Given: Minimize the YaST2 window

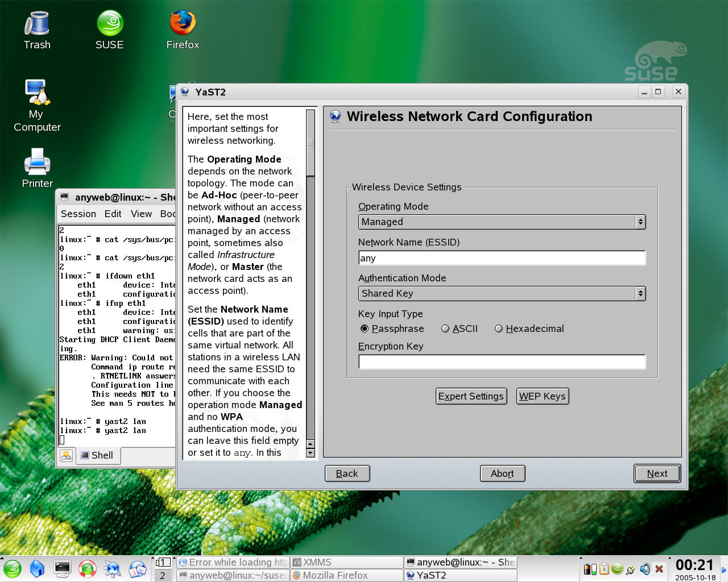Looking at the screenshot, I should (644, 92).
